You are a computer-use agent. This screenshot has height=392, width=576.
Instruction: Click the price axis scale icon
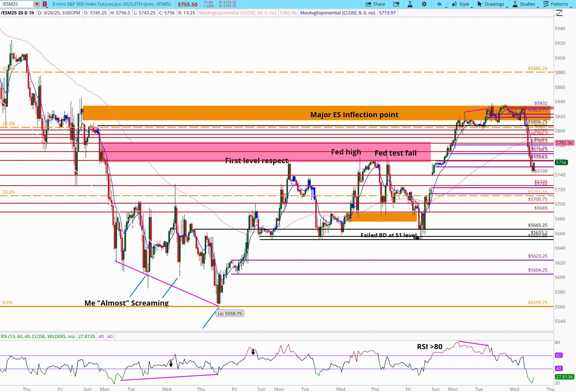(x=559, y=13)
